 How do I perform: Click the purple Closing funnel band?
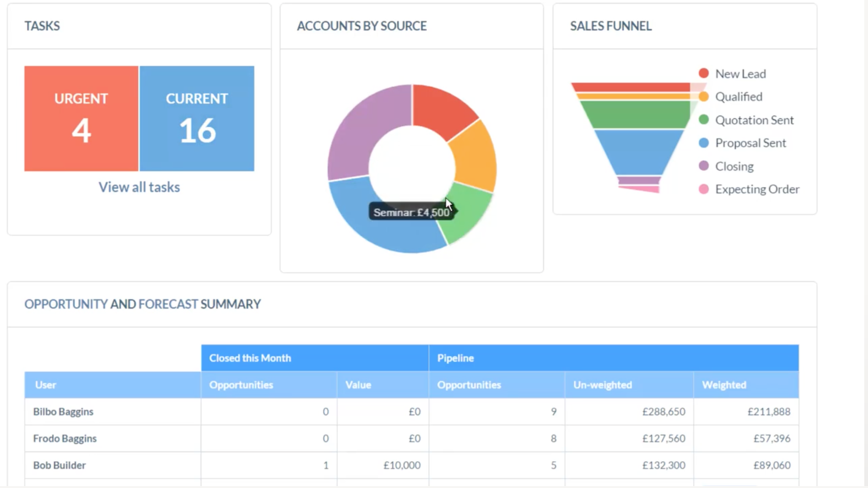[x=639, y=180]
